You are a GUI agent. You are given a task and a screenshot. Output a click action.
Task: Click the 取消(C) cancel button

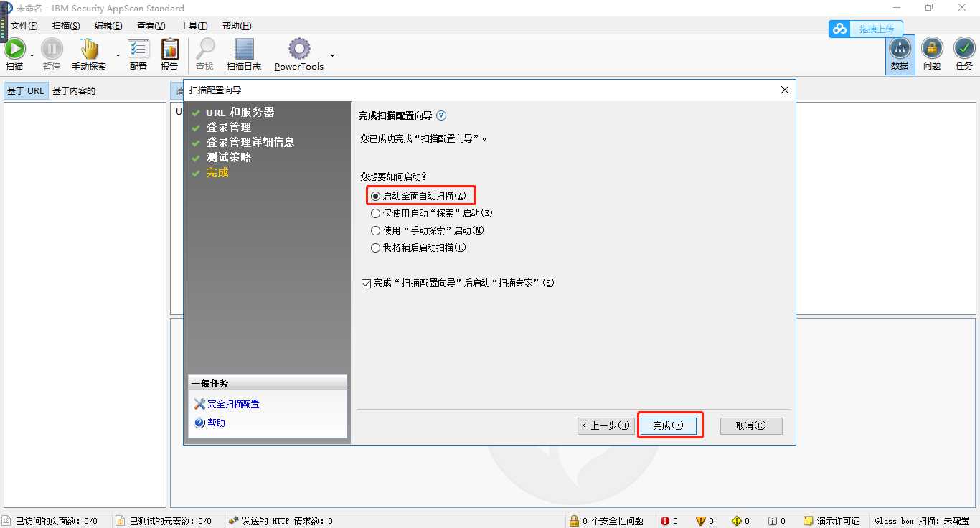(x=751, y=425)
